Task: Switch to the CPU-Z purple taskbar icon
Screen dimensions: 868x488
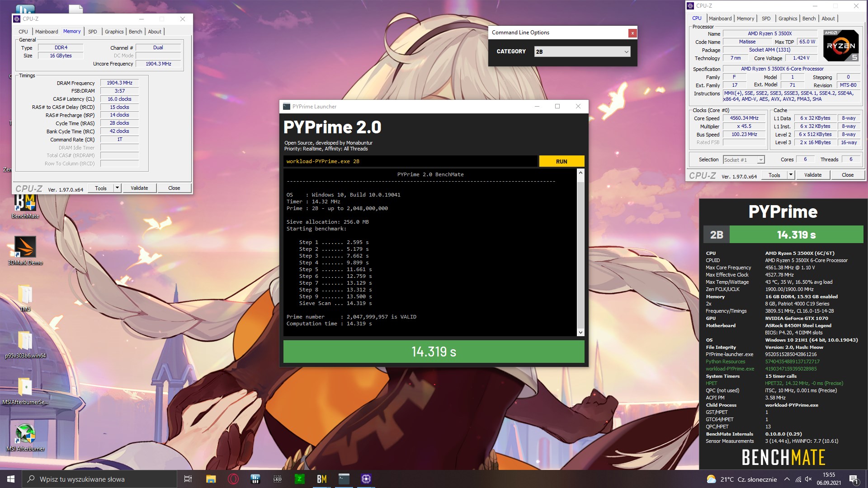Action: click(x=366, y=479)
